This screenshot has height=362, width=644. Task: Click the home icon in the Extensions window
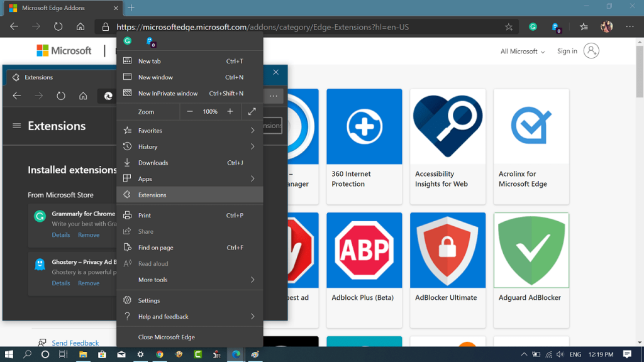point(83,96)
